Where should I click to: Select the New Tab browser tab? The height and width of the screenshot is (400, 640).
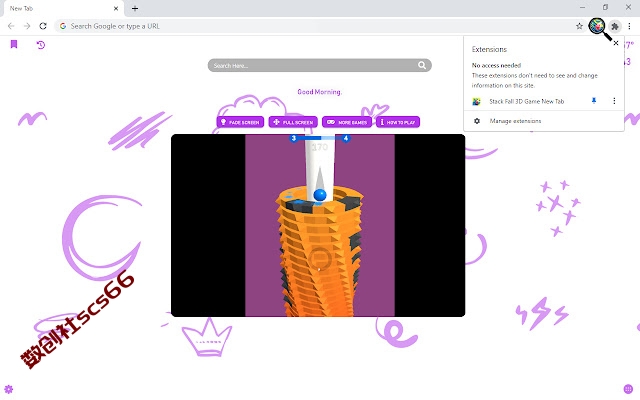point(63,8)
